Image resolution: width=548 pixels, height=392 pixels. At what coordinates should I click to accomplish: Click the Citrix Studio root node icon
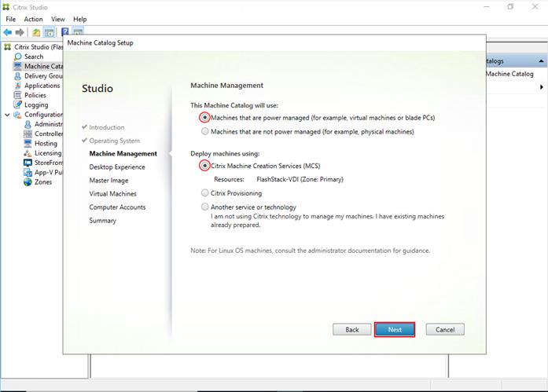[x=7, y=47]
